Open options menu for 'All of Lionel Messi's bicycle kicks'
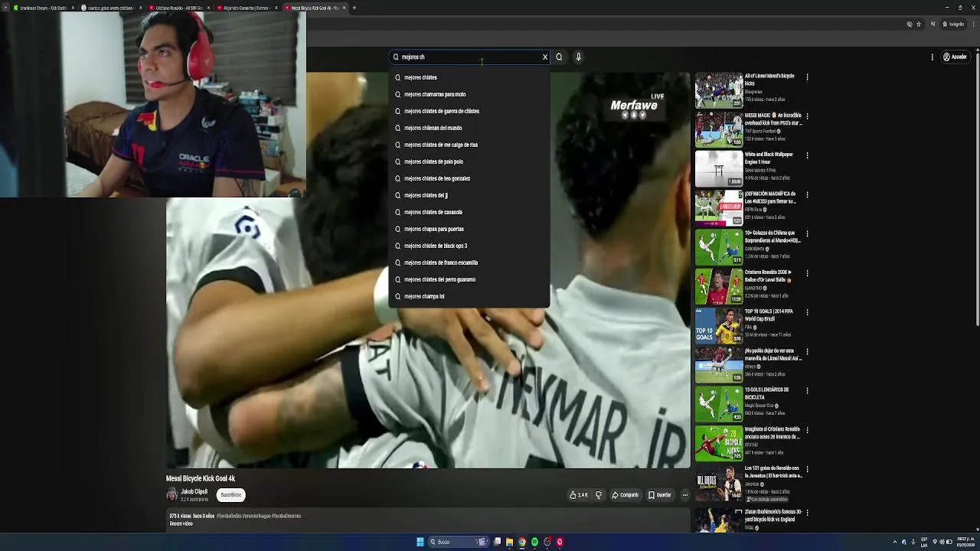 [807, 77]
